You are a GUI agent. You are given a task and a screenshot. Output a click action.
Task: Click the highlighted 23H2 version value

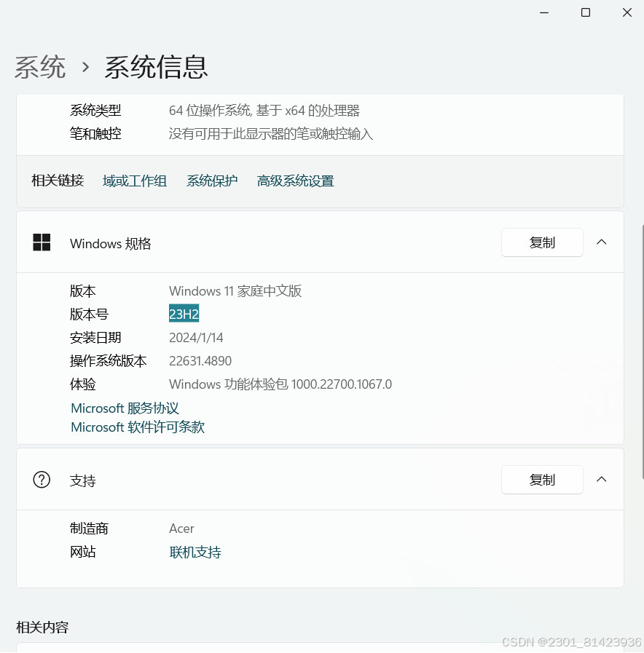(x=184, y=314)
